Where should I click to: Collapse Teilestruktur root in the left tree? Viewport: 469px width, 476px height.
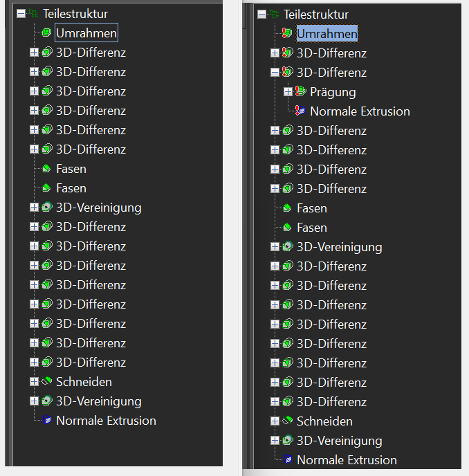coord(21,14)
